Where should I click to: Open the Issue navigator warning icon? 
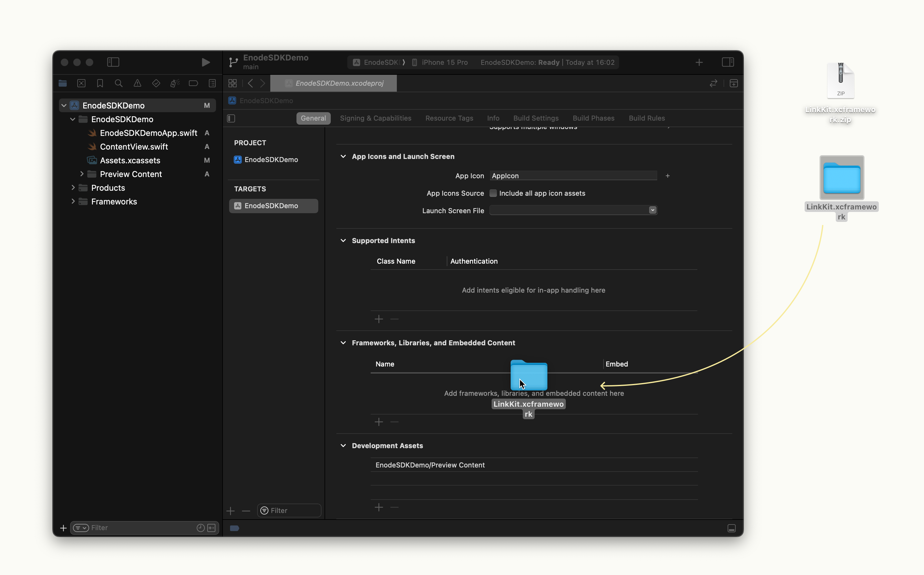click(x=137, y=83)
